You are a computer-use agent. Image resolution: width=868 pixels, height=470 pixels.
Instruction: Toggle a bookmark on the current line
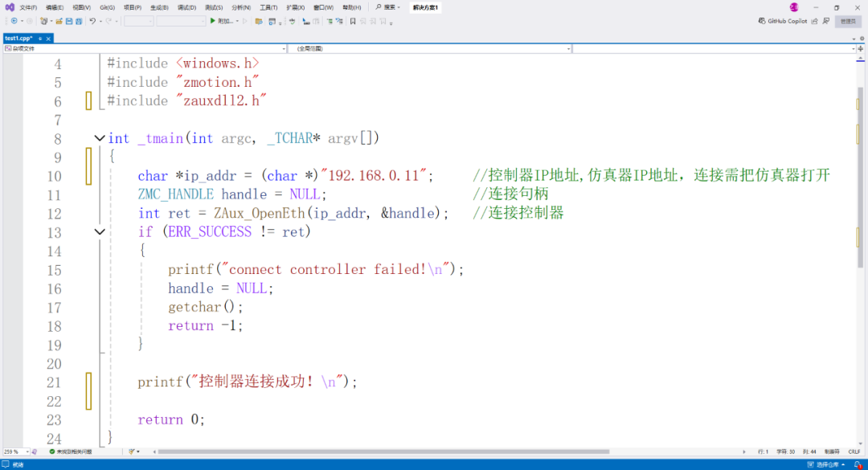coord(352,22)
